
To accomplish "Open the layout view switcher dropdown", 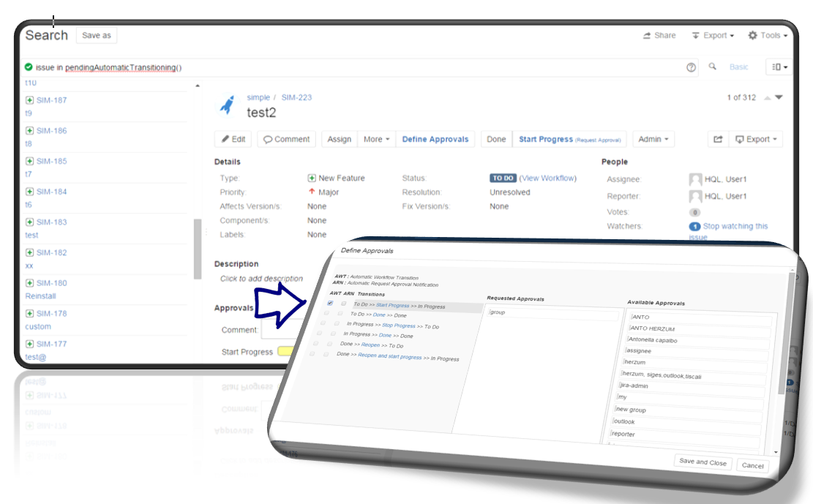I will (x=779, y=67).
